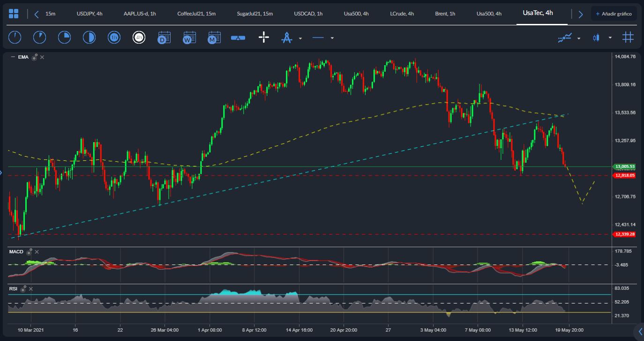Open the line style dropdown arrow
Image resolution: width=644 pixels, height=341 pixels.
[x=332, y=38]
